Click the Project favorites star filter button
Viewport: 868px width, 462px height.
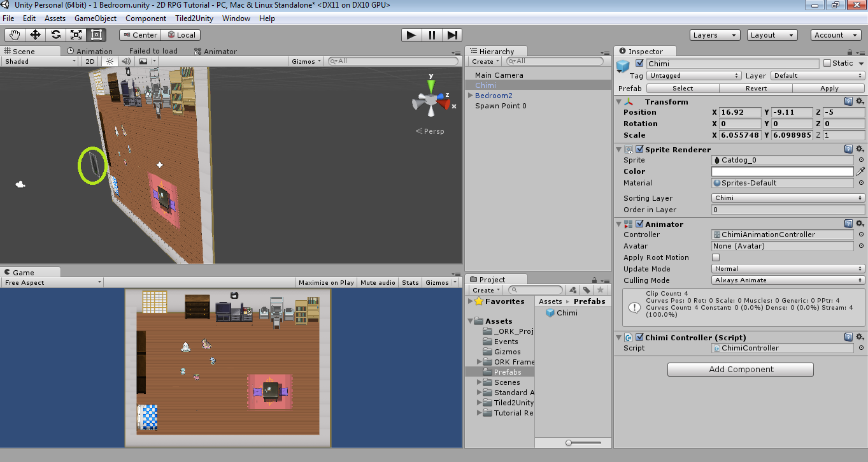point(600,290)
